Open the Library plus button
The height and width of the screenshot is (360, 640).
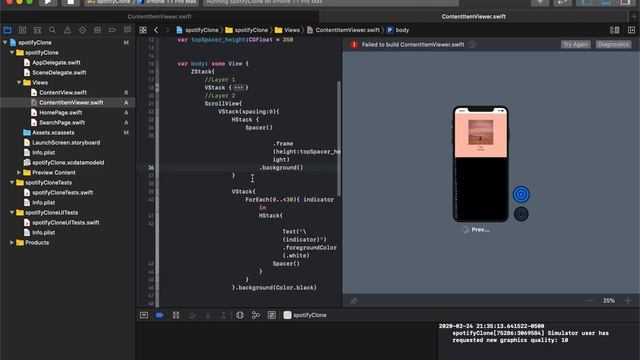tap(540, 2)
